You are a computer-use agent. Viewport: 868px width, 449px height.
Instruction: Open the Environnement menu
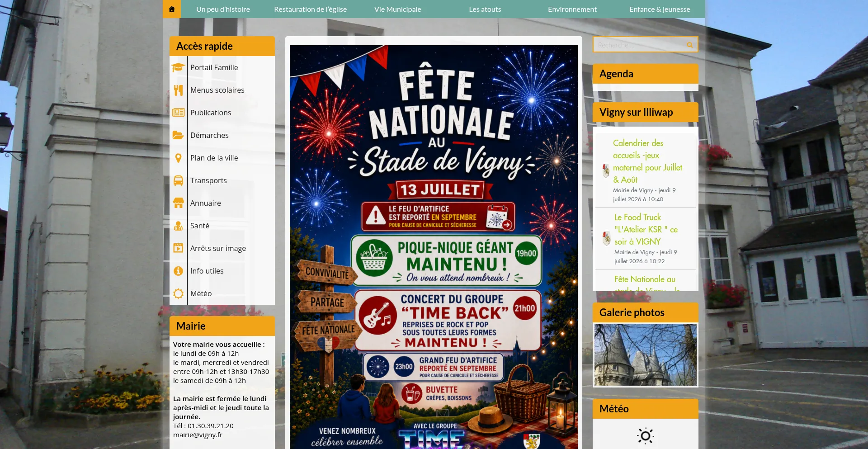(572, 9)
